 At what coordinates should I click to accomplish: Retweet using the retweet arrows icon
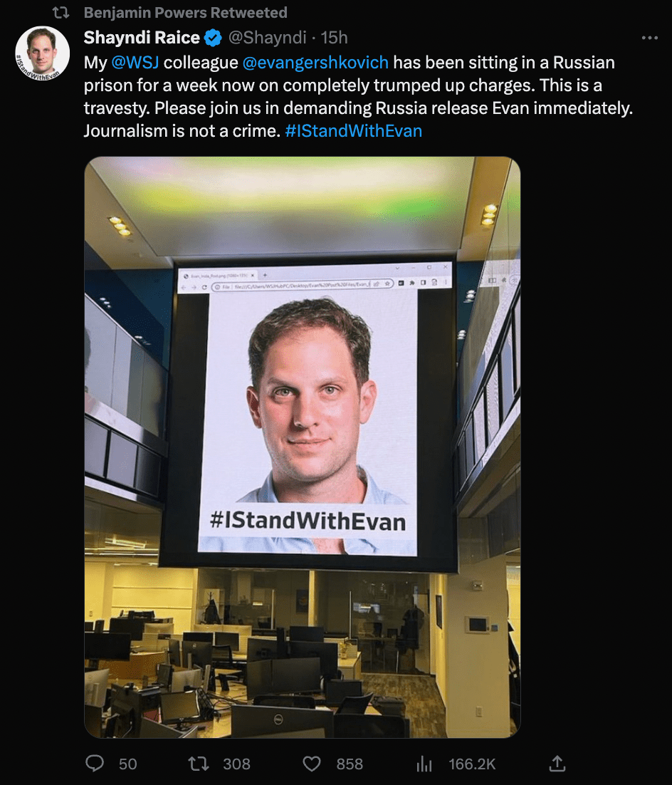(x=198, y=764)
